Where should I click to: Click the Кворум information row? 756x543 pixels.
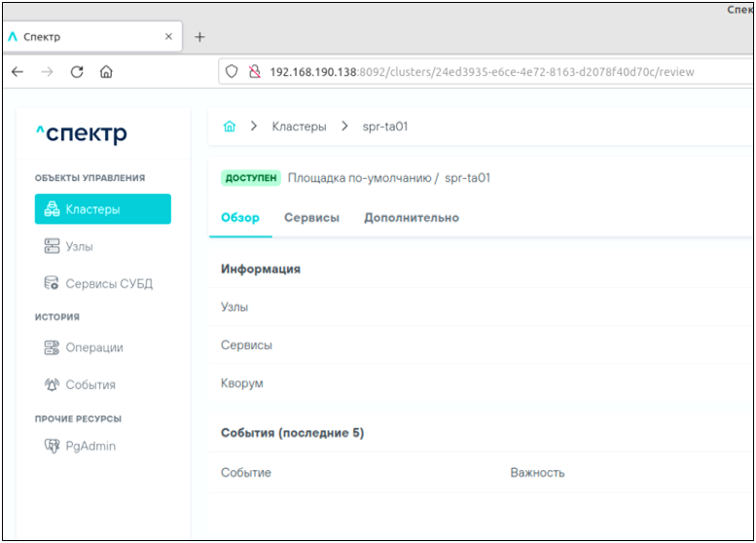pyautogui.click(x=480, y=382)
